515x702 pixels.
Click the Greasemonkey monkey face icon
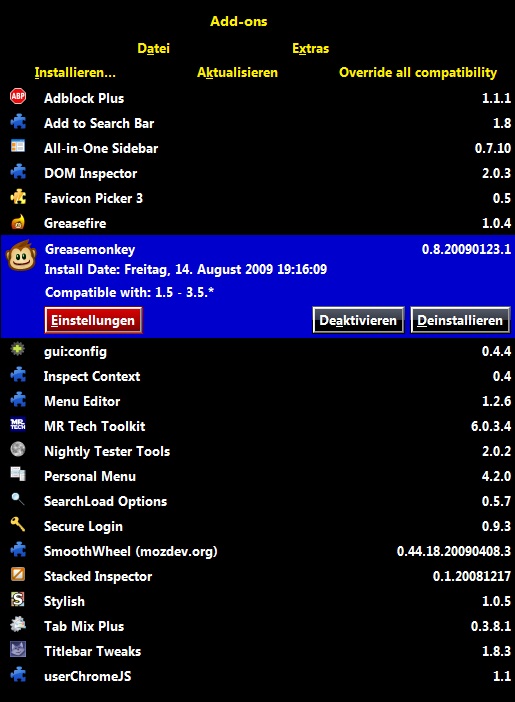coord(21,256)
